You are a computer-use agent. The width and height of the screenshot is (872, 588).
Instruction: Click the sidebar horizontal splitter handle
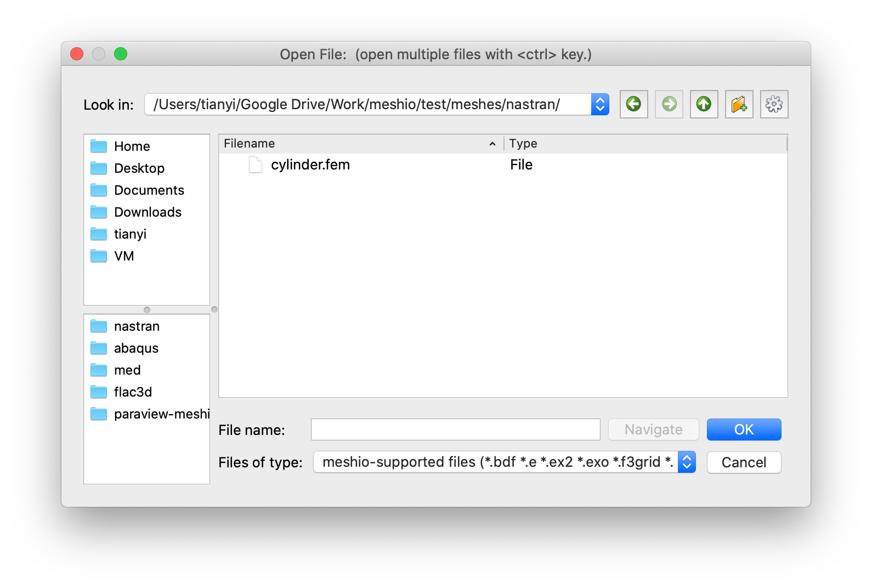147,310
